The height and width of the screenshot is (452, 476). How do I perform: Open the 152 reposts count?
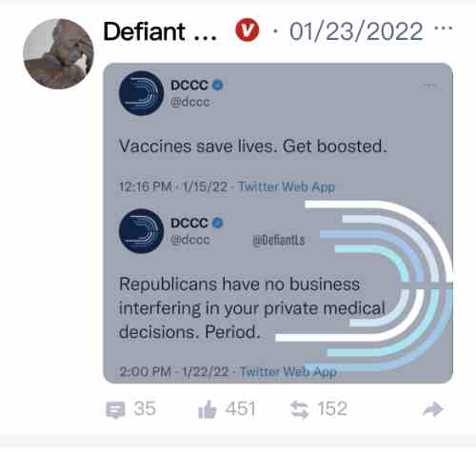pos(332,408)
